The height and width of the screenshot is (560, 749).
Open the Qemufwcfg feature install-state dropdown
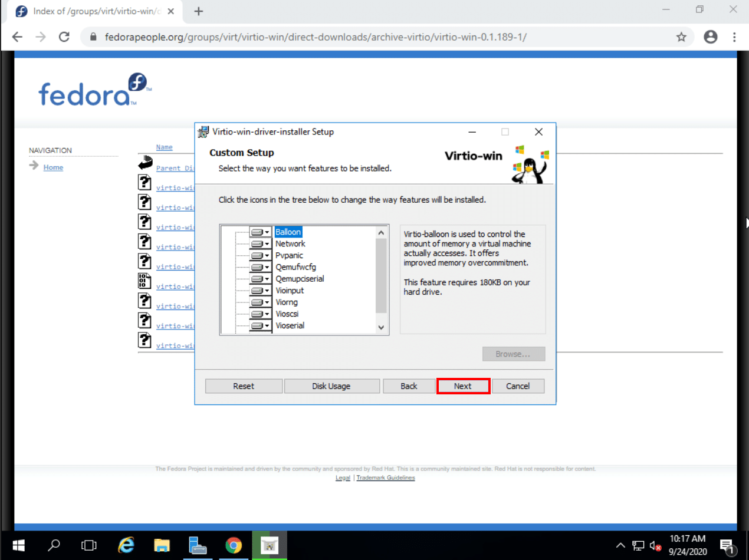pyautogui.click(x=261, y=267)
